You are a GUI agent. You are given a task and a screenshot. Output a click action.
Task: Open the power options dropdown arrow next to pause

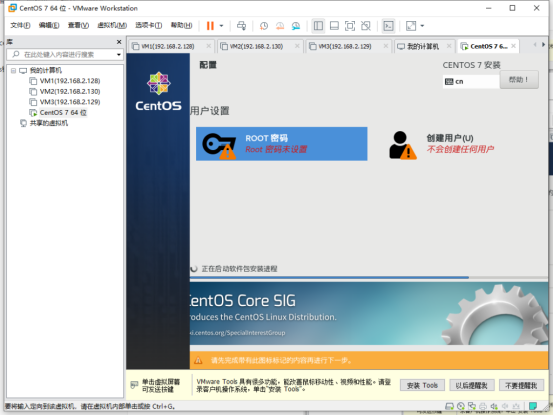click(221, 26)
